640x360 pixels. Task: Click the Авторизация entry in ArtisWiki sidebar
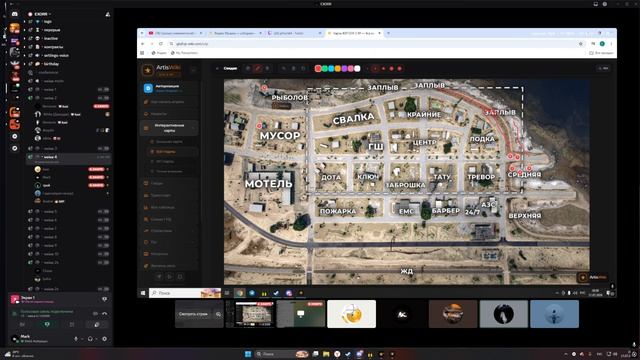coord(169,88)
